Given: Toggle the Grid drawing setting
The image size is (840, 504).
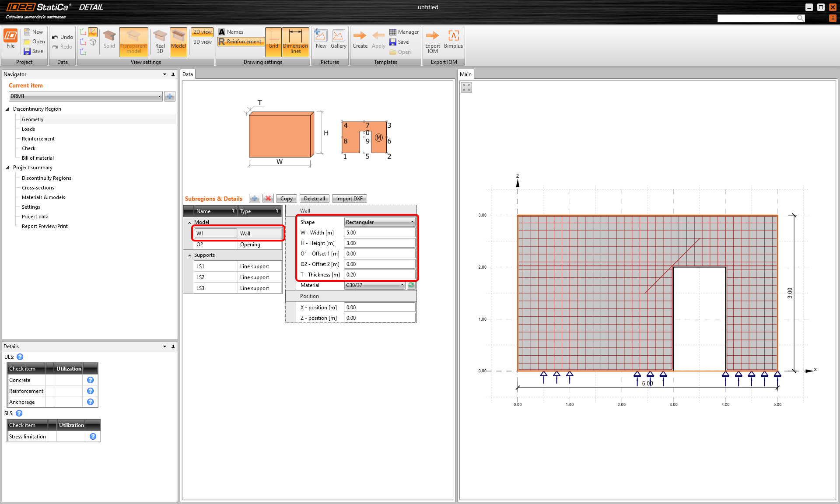Looking at the screenshot, I should [x=273, y=41].
